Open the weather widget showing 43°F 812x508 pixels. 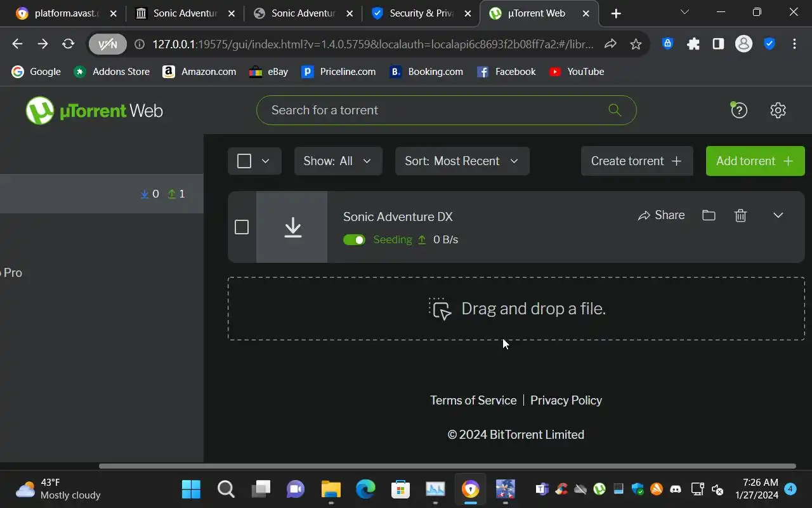coord(58,489)
